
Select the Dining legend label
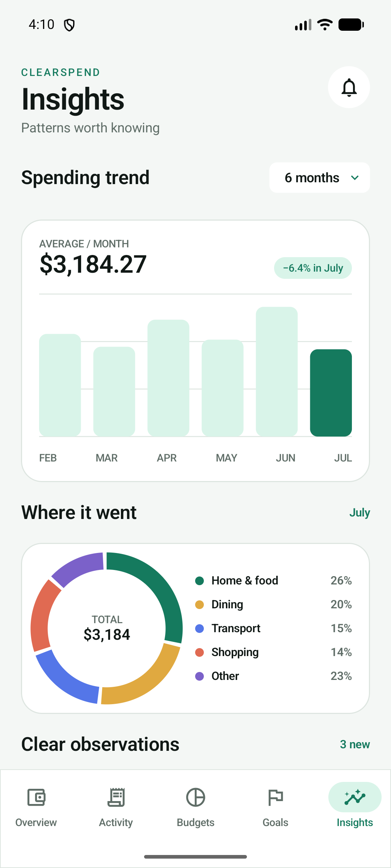[227, 604]
